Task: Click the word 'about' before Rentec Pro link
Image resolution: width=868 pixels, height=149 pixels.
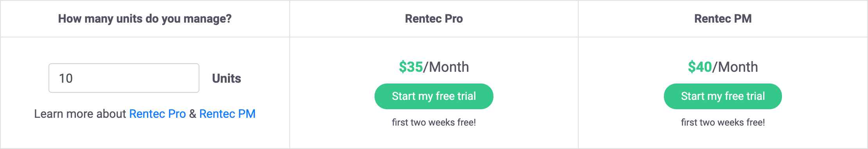Action: [111, 114]
